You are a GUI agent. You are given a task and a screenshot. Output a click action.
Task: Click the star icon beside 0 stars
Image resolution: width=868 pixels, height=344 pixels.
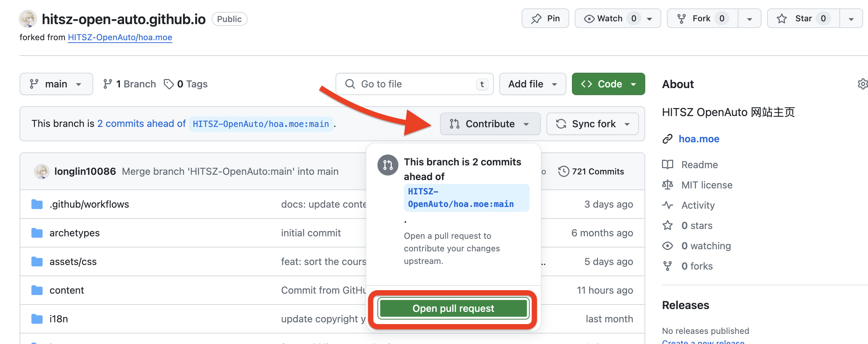(x=668, y=225)
